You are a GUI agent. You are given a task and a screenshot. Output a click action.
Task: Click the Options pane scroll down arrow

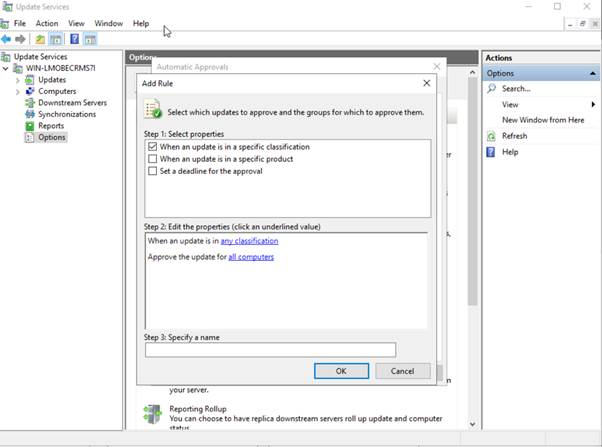tap(473, 424)
